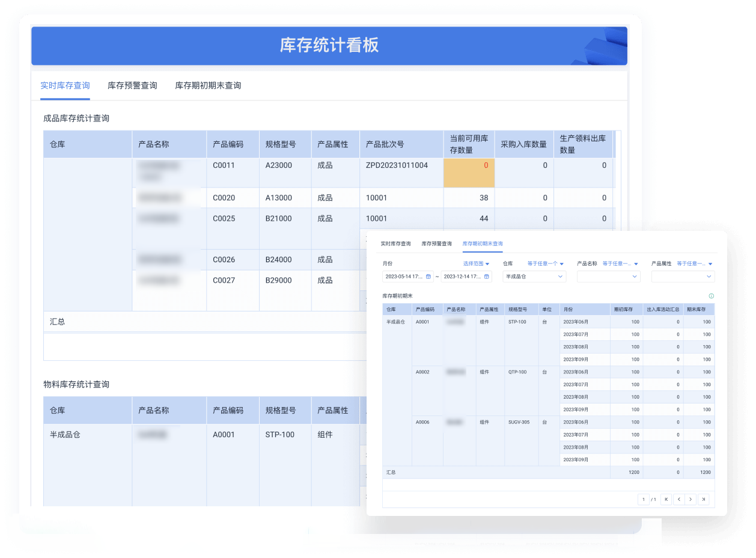Viewport: 756px width, 558px height.
Task: Jump to first page in pagination
Action: click(666, 499)
